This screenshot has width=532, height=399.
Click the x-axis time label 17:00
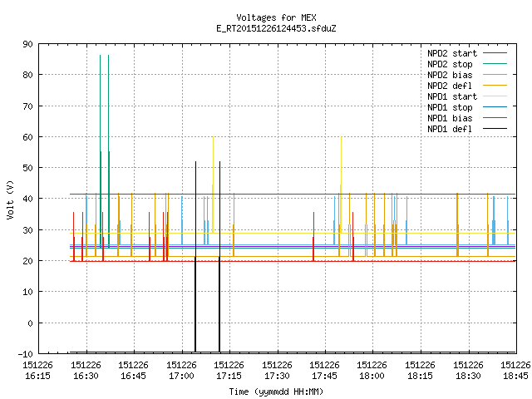coord(181,376)
